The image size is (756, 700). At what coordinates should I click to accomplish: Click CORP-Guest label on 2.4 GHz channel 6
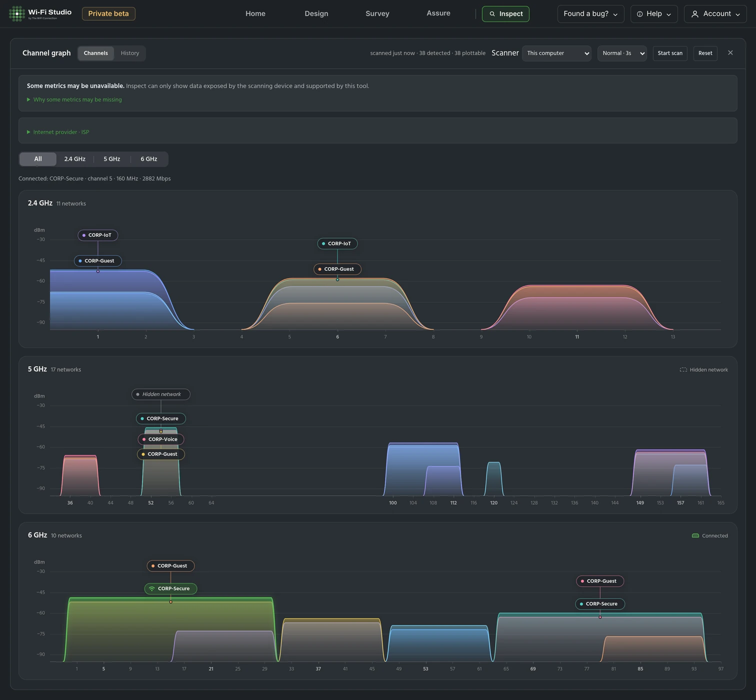337,269
